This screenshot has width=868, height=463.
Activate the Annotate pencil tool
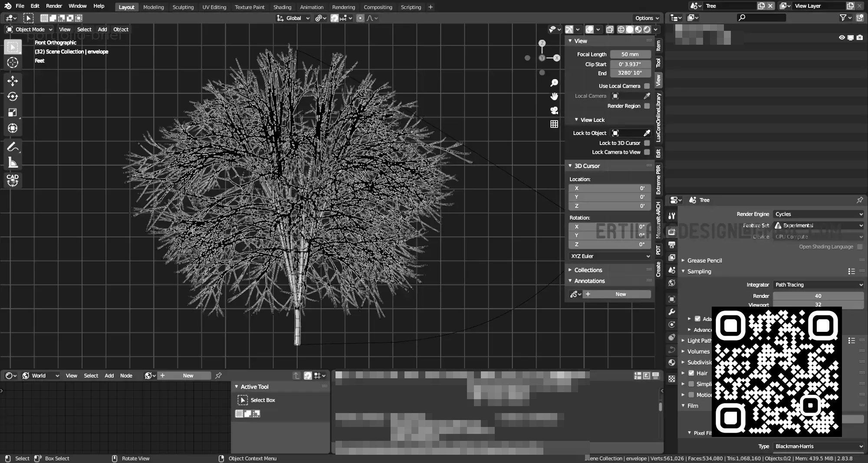(x=13, y=147)
